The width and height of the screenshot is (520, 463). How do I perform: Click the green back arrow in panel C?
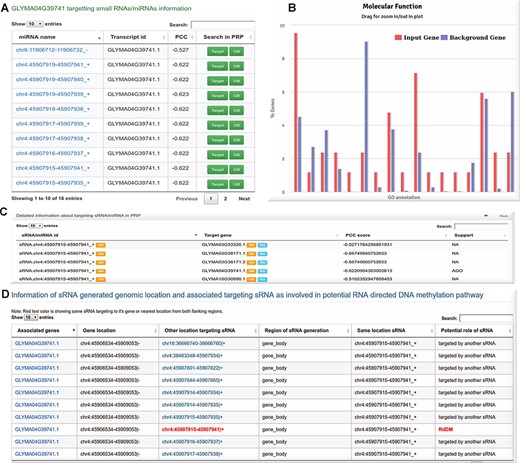[x=486, y=216]
